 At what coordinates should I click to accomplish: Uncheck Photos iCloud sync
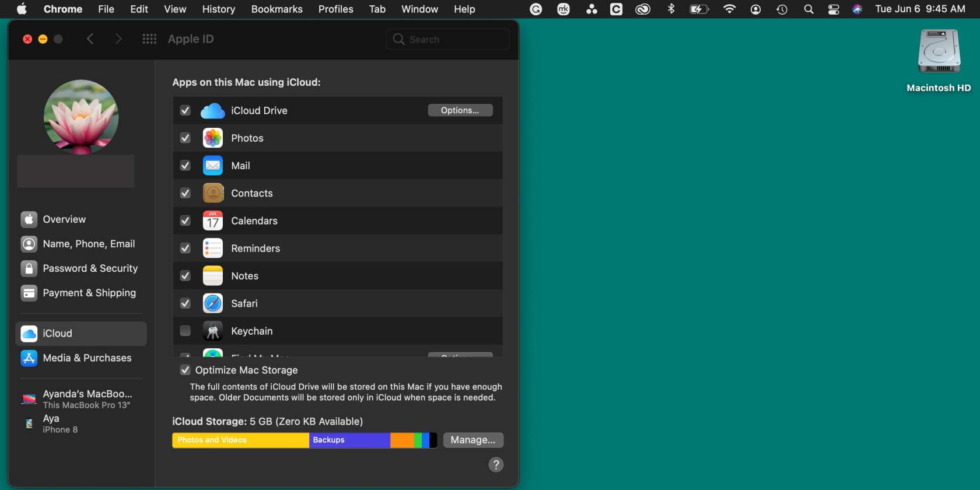click(x=185, y=138)
